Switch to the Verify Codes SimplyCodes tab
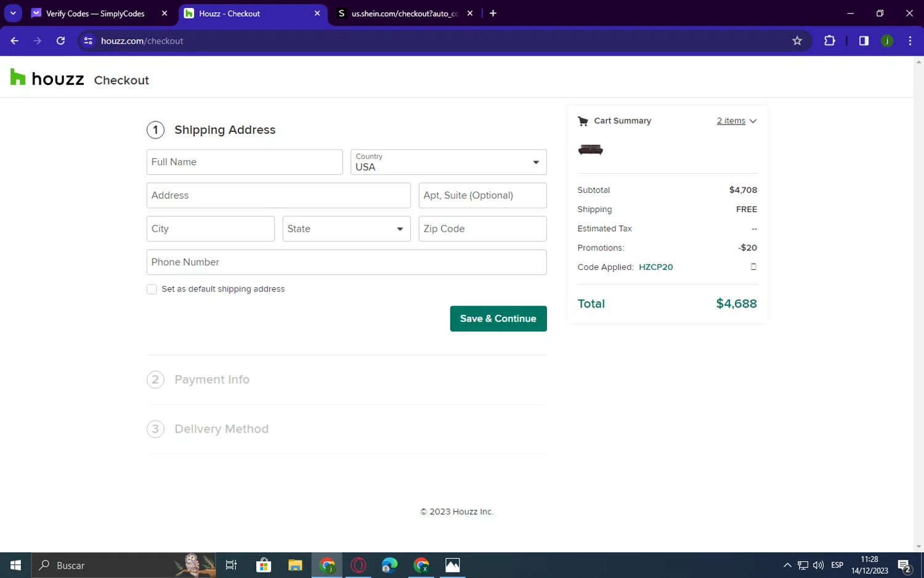 tap(95, 14)
